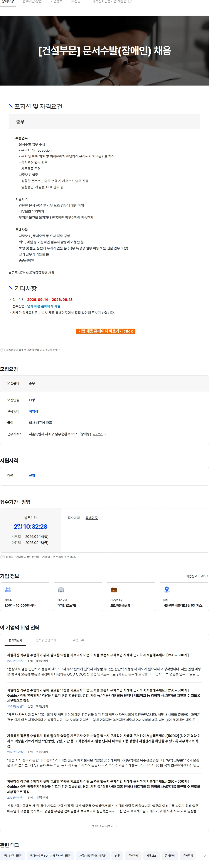Click the 사원수 people icon
The height and width of the screenshot is (868, 209).
(8, 590)
